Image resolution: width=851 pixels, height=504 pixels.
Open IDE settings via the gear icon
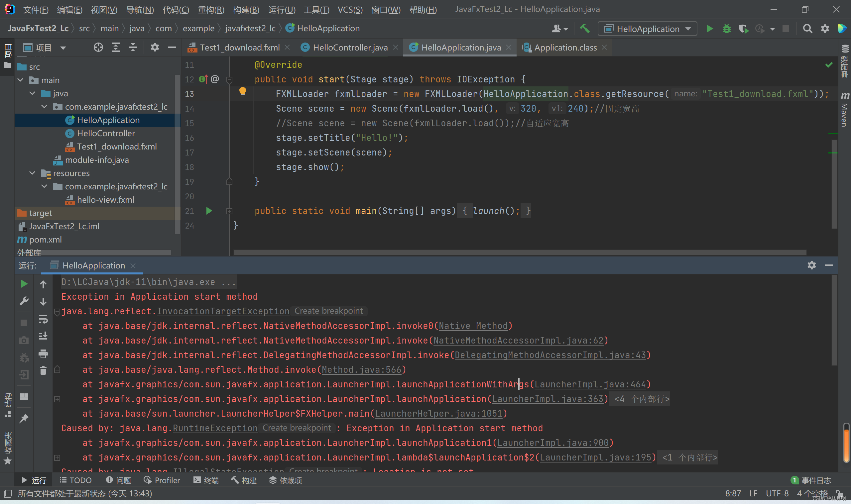(x=824, y=29)
